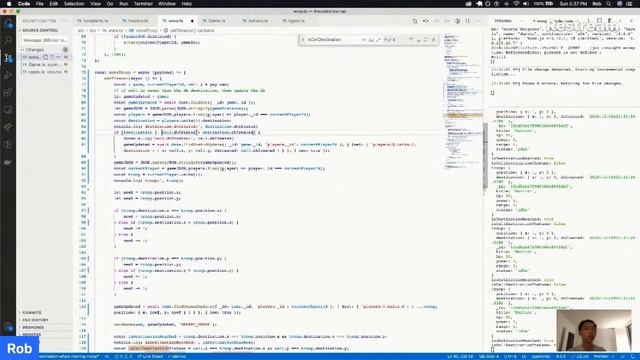The width and height of the screenshot is (640, 360).
Task: Kill terminal with trash icon
Action: [610, 20]
